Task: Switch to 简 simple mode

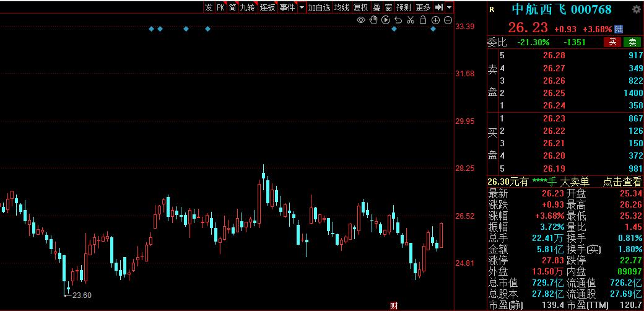Action: pyautogui.click(x=232, y=7)
